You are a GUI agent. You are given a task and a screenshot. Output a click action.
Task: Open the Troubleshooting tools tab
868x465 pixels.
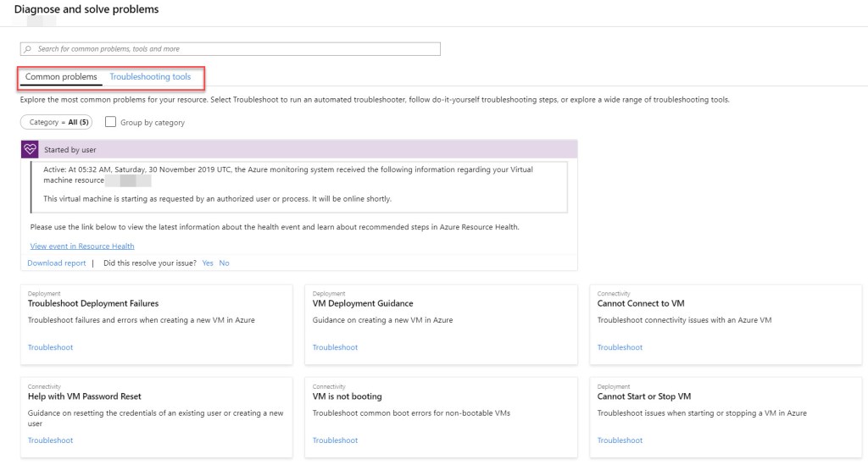pos(150,77)
